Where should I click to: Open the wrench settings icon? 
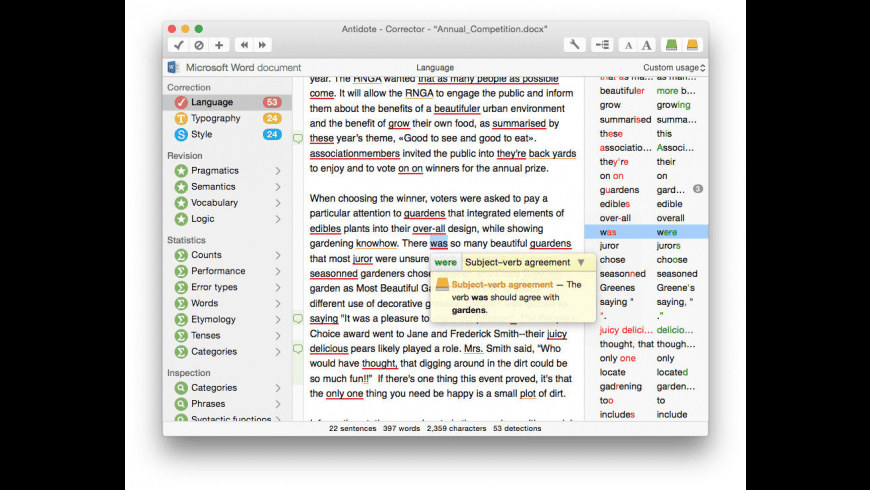coord(574,45)
